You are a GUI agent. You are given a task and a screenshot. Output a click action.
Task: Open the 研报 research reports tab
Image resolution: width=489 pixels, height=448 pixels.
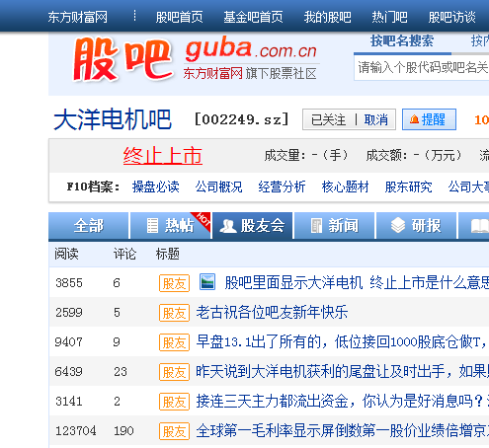(x=416, y=226)
